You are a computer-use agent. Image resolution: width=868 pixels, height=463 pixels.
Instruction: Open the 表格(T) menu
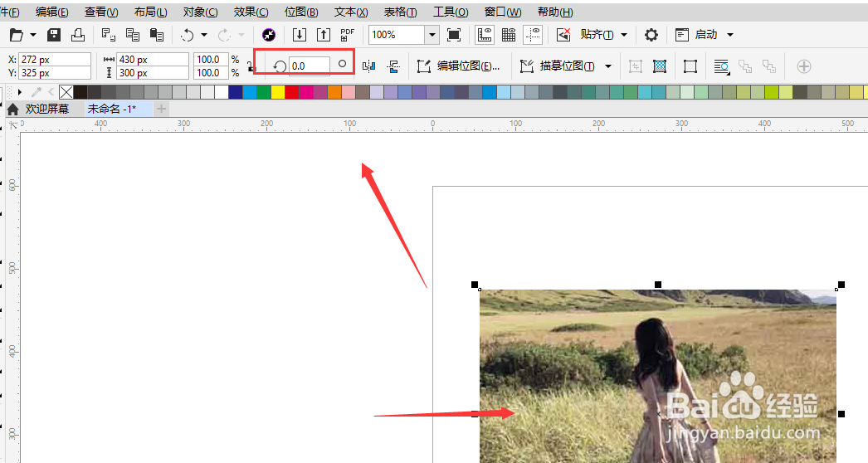400,12
